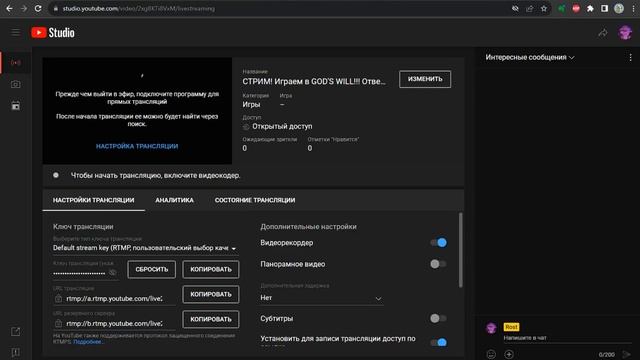Click the Игры category value
The height and width of the screenshot is (360, 640).
(251, 104)
